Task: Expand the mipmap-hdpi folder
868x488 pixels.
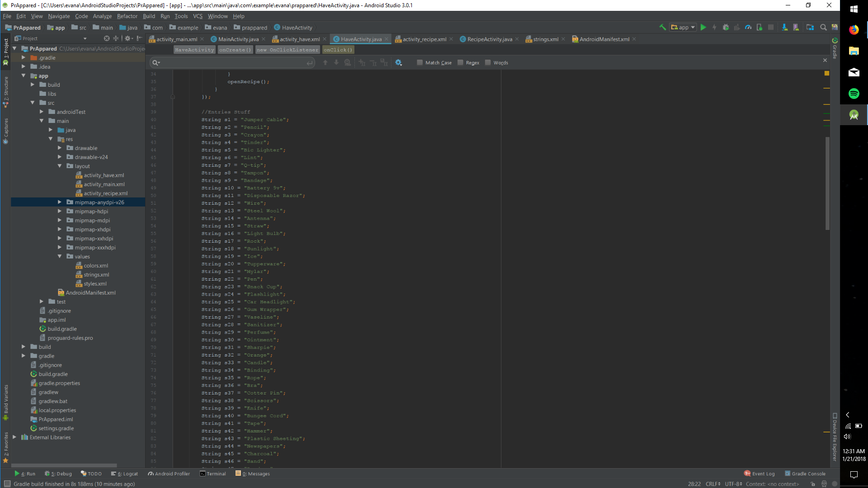Action: tap(59, 211)
